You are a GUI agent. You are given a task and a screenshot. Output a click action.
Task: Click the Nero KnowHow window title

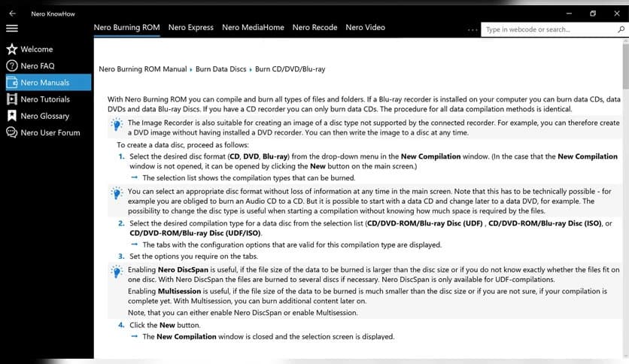tap(53, 14)
